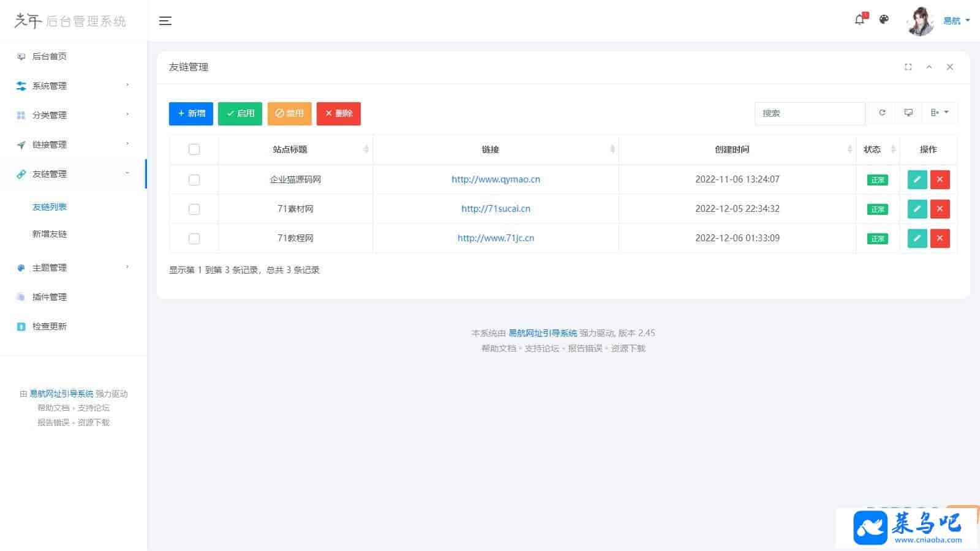Viewport: 980px width, 551px height.
Task: Go to 新增友链 submenu item
Action: point(50,234)
